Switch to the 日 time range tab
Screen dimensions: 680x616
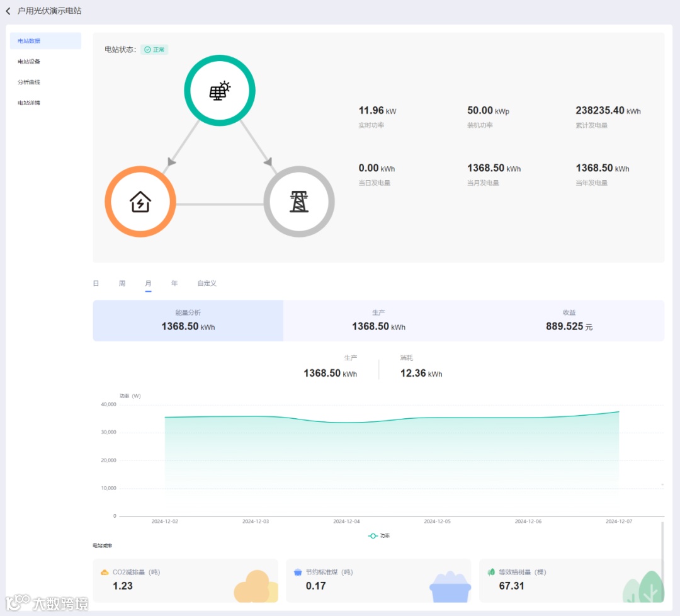(x=96, y=283)
